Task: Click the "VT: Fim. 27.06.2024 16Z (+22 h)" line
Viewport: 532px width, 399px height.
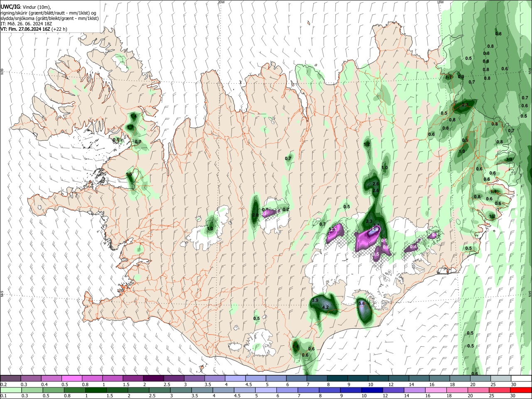Action: click(34, 29)
